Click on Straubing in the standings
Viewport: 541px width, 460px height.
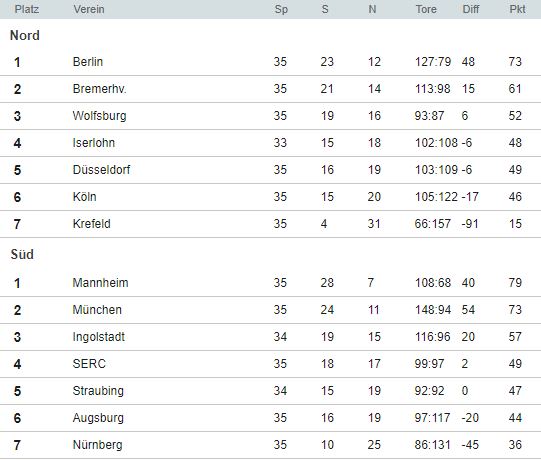tap(98, 391)
